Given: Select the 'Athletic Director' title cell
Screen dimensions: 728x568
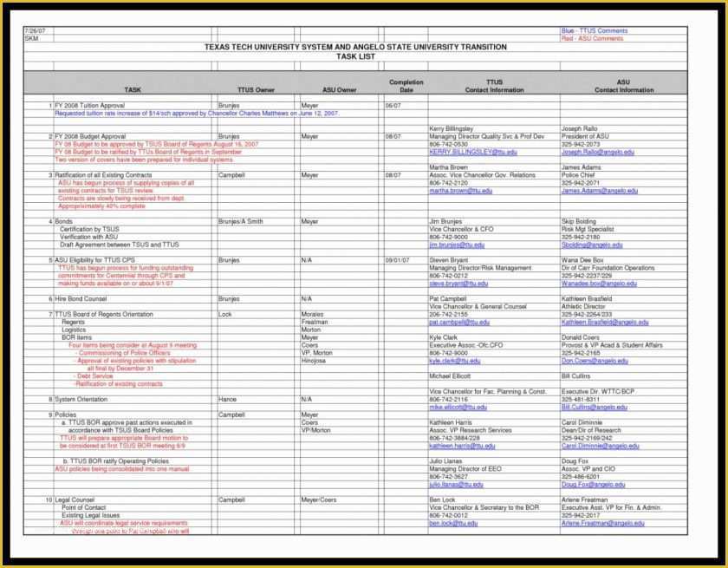Looking at the screenshot, I should coord(583,306).
